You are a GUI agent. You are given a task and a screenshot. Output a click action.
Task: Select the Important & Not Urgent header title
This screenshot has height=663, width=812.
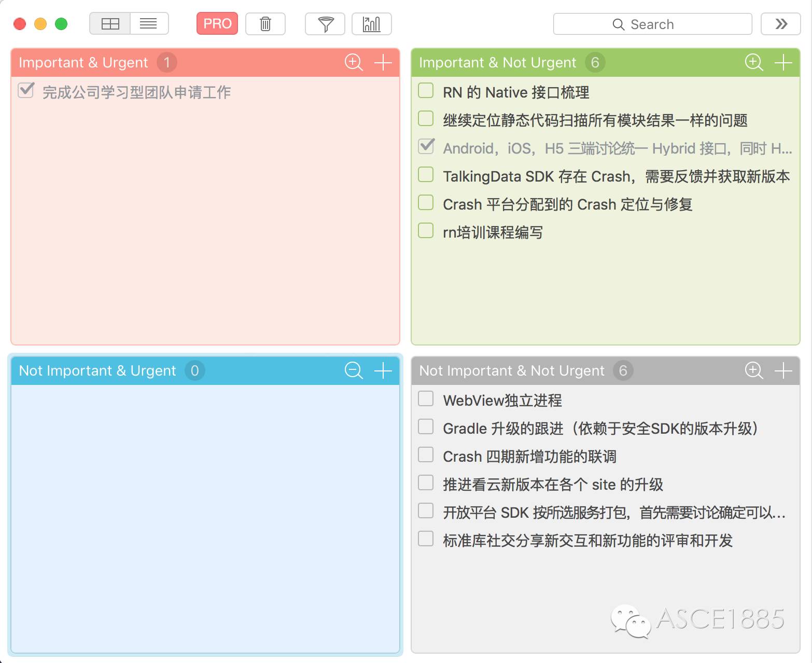498,63
